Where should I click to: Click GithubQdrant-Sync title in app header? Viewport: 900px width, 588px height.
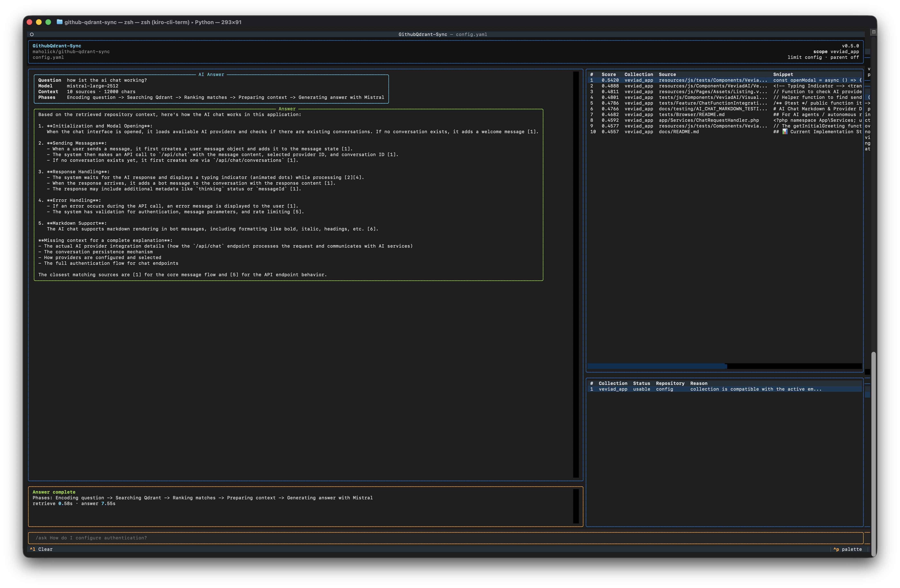click(57, 46)
